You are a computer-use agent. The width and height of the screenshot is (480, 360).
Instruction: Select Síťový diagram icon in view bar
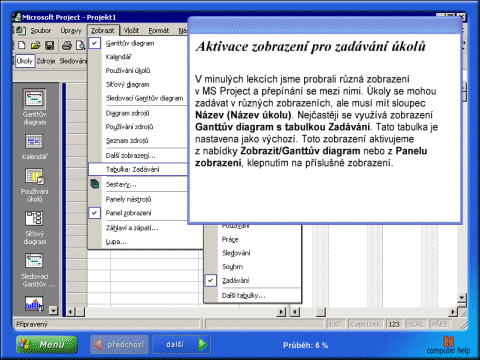point(34,219)
